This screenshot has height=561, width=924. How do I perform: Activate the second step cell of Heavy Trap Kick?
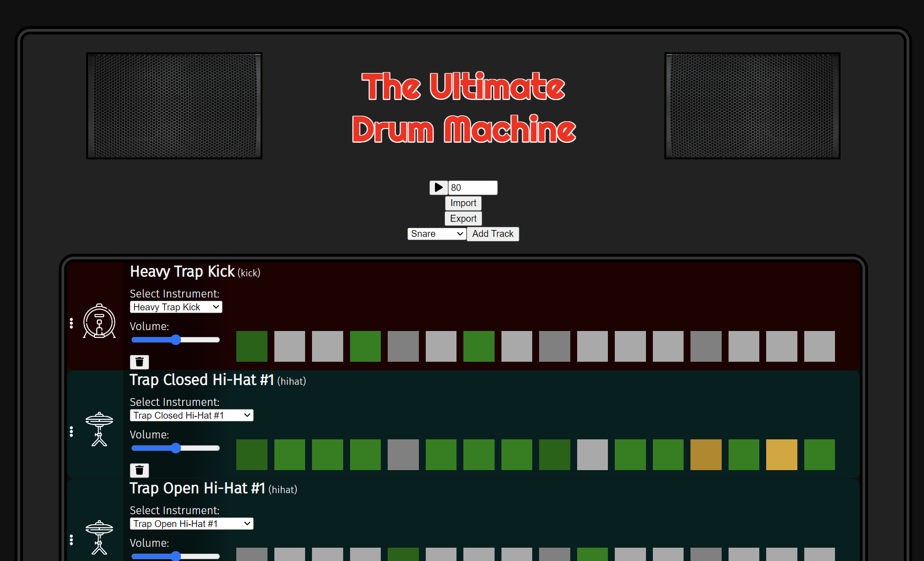289,346
